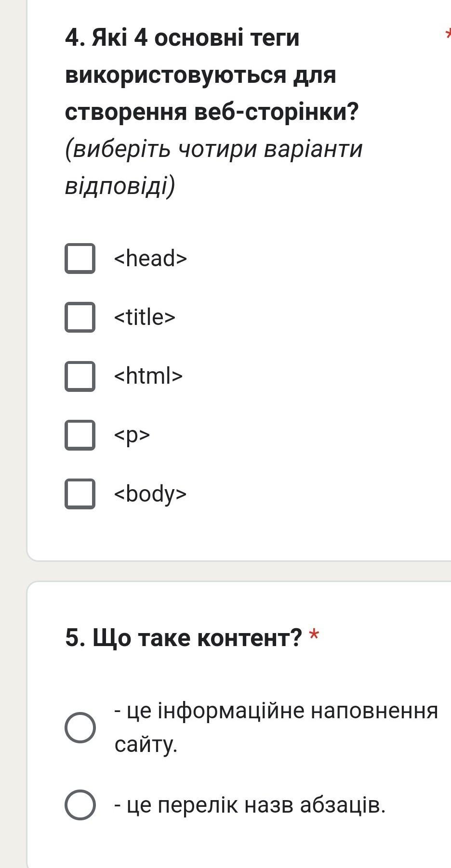451x868 pixels.
Task: Click the <head> option label text
Action: [x=150, y=259]
